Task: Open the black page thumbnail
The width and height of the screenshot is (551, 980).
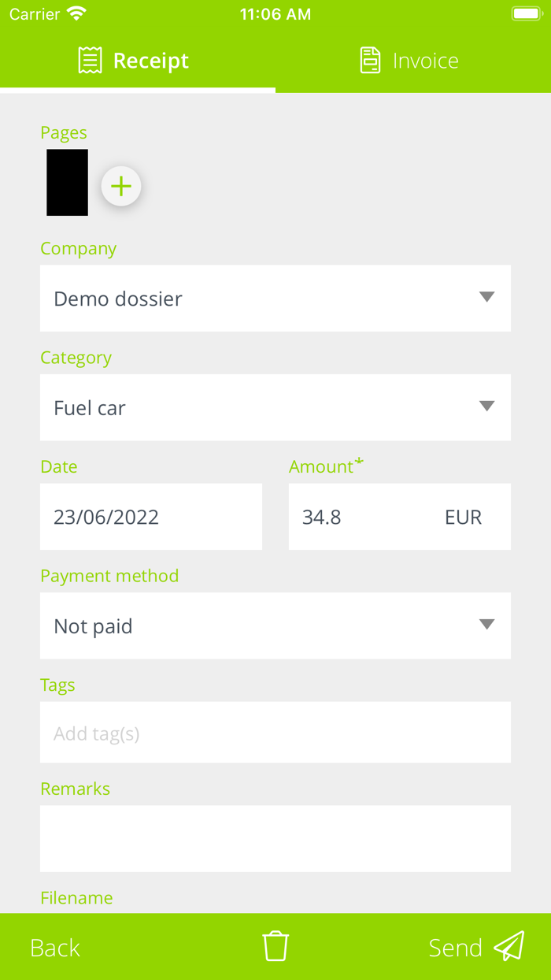Action: 68,182
